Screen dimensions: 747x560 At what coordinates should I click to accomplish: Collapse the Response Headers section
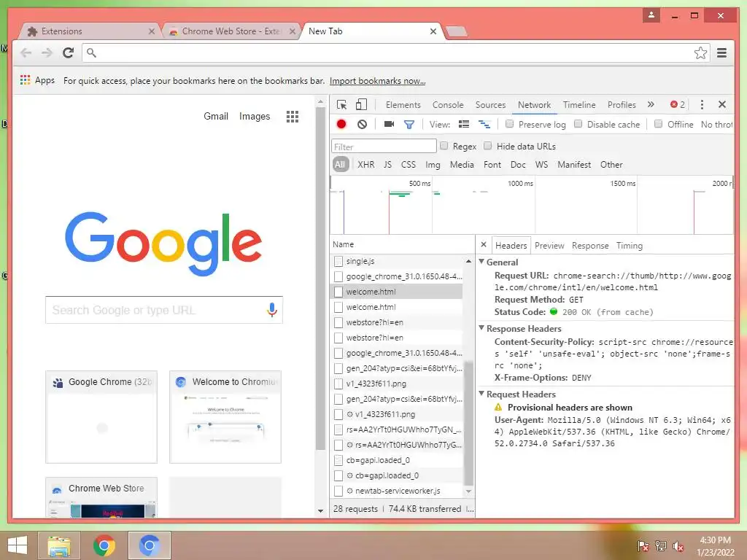(x=481, y=328)
